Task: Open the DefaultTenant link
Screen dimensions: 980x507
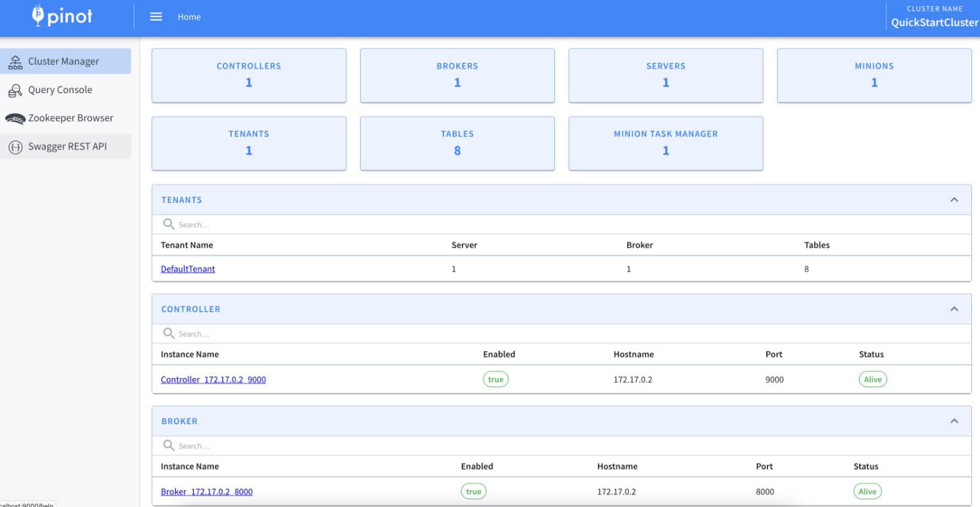Action: tap(188, 269)
